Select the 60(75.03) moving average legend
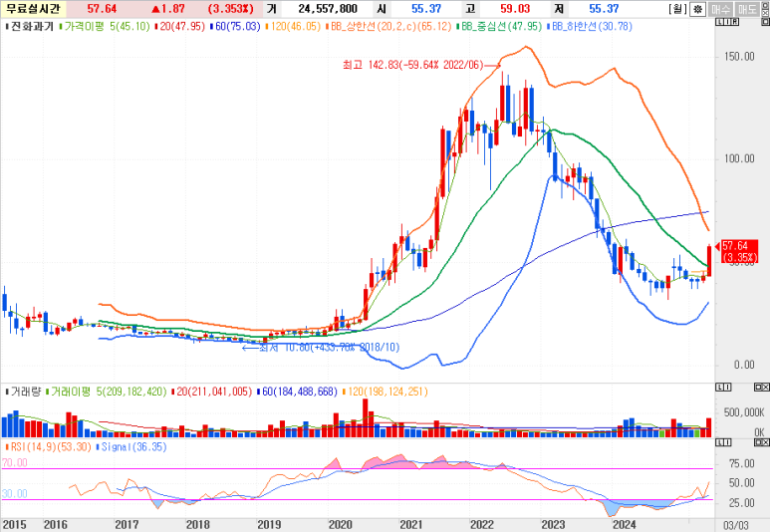This screenshot has width=770, height=532. [x=238, y=26]
